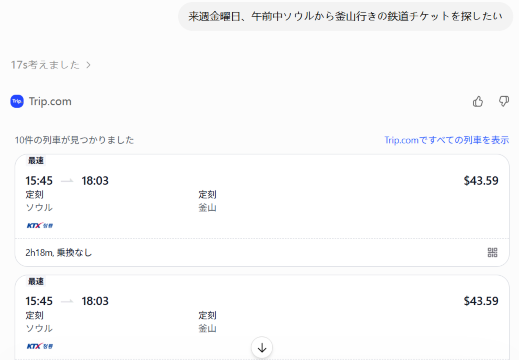Click the 15:45 departure time in first card

39,181
